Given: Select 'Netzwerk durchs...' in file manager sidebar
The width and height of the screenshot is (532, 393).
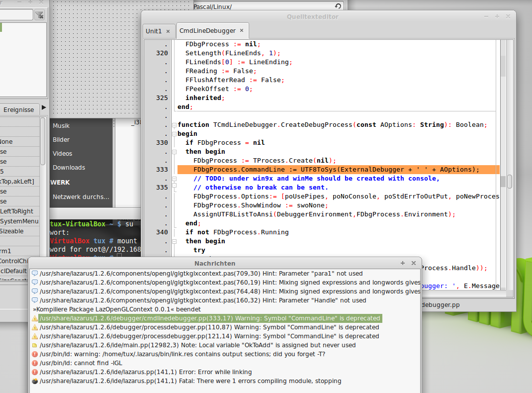Looking at the screenshot, I should (x=81, y=197).
